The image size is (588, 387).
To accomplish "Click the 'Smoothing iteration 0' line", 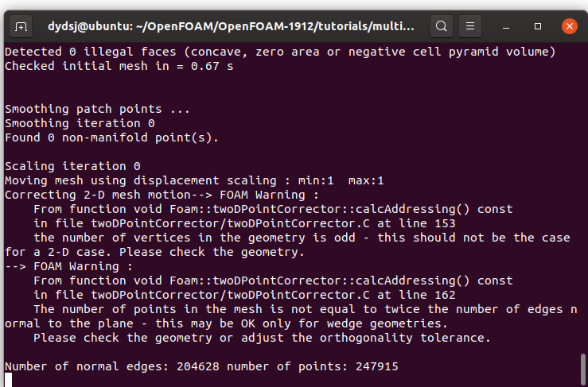I will click(x=80, y=123).
